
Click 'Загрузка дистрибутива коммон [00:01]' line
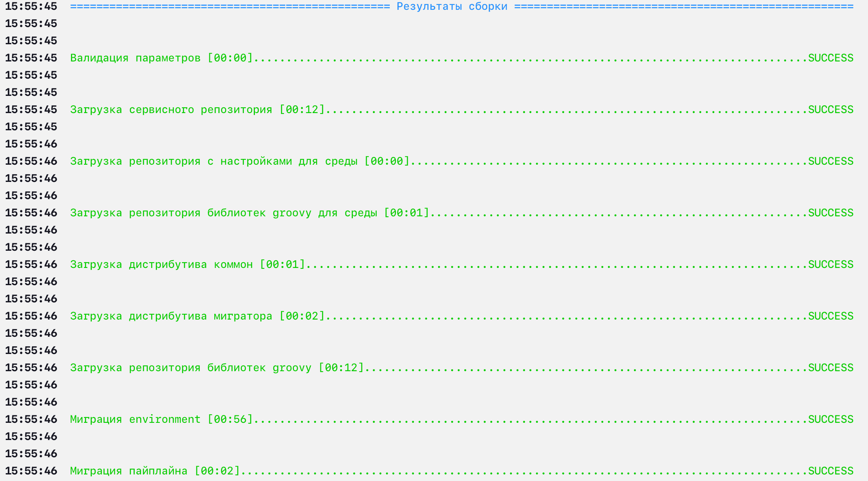pyautogui.click(x=187, y=264)
